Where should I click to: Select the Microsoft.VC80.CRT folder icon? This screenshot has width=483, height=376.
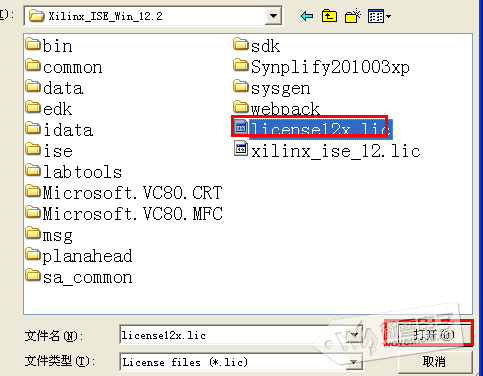coord(33,191)
